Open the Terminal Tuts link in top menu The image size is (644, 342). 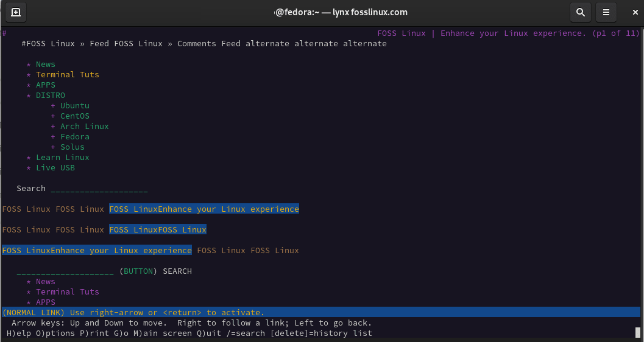68,75
